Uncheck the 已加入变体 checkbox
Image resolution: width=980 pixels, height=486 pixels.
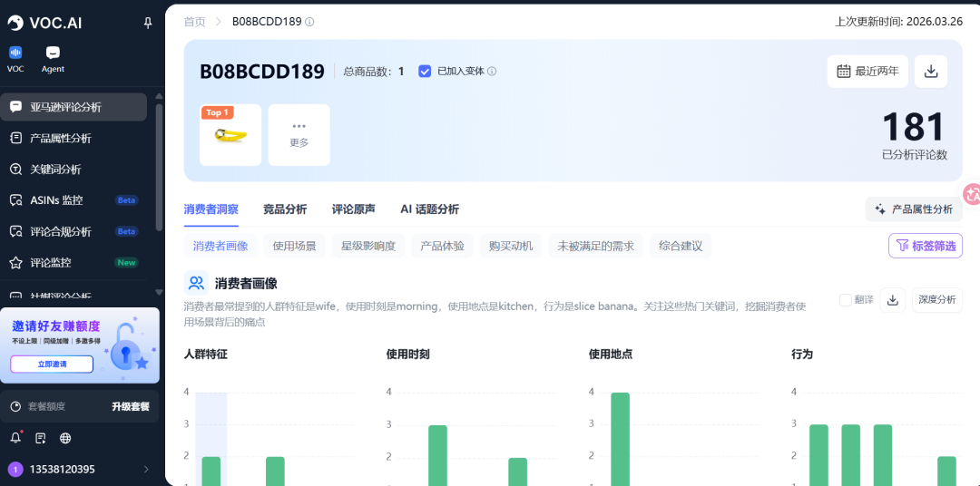coord(425,72)
